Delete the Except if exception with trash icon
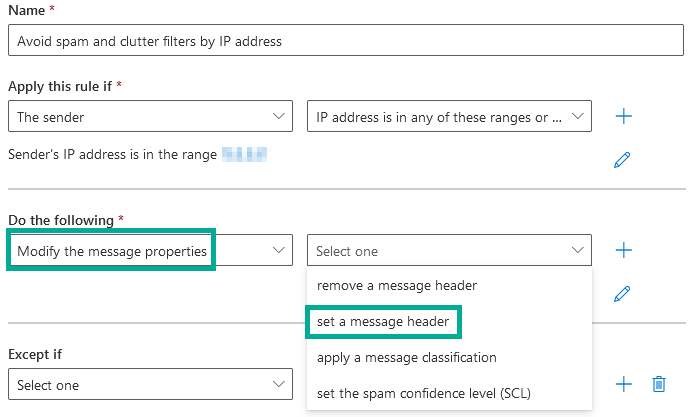The width and height of the screenshot is (688, 417). click(658, 384)
